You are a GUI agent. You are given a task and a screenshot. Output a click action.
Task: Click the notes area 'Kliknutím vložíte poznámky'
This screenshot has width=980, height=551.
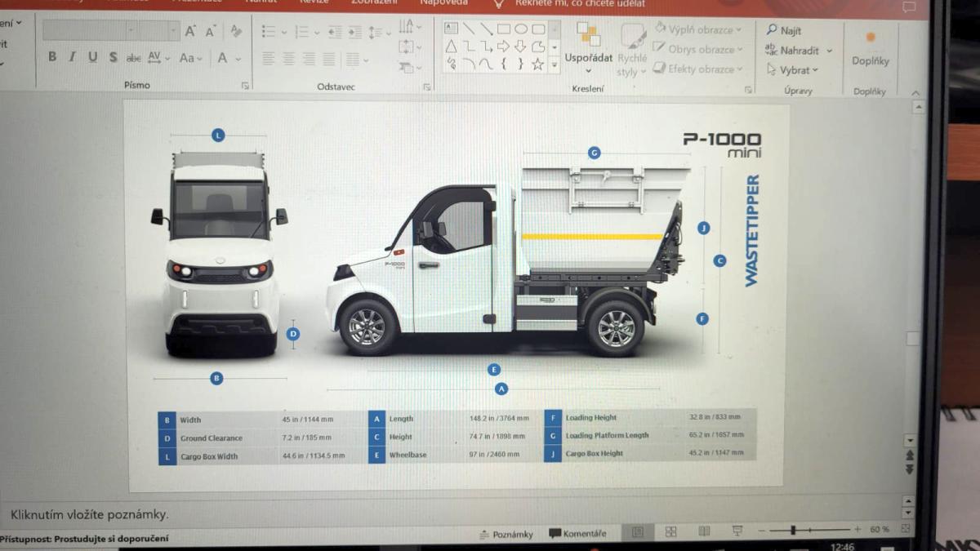point(90,514)
